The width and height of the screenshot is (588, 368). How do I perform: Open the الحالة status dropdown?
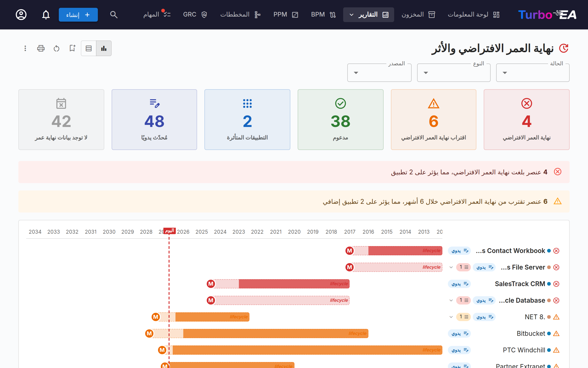[533, 72]
